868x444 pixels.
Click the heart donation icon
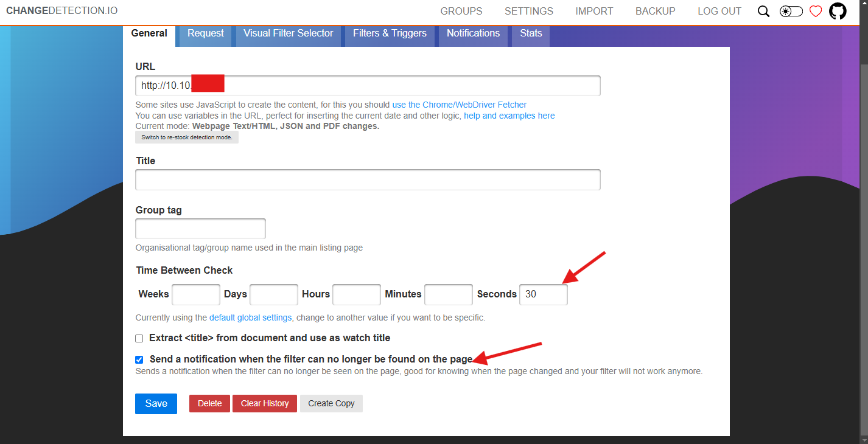[815, 11]
